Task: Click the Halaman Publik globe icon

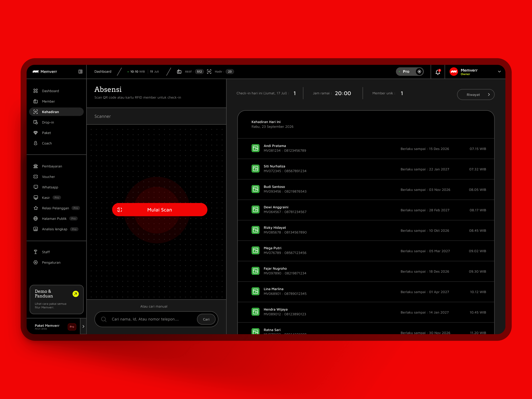Action: coord(36,218)
